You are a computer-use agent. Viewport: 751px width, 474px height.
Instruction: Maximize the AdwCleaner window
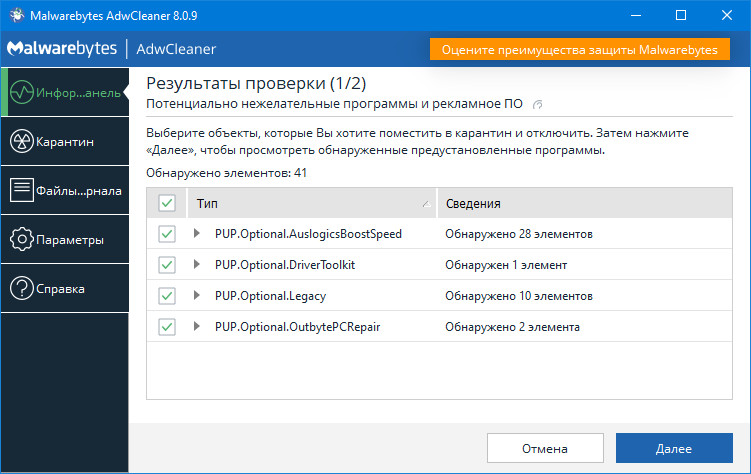[681, 15]
